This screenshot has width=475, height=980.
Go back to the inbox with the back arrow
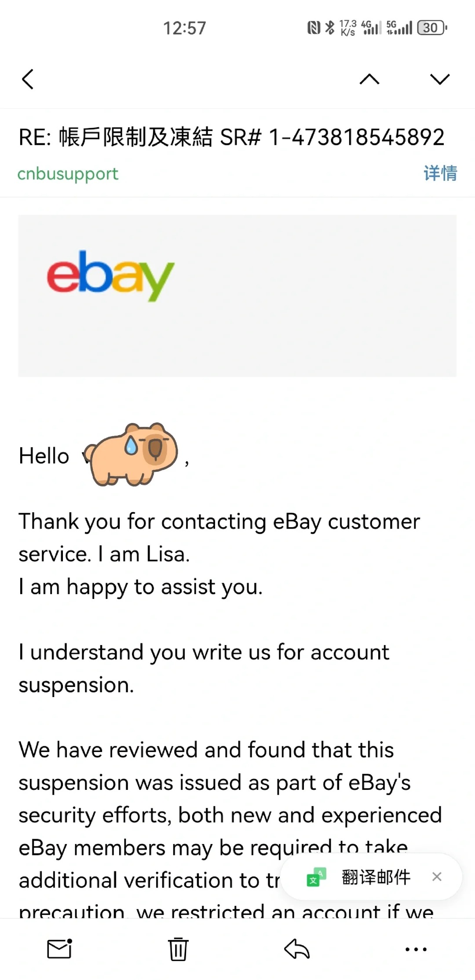pos(28,79)
